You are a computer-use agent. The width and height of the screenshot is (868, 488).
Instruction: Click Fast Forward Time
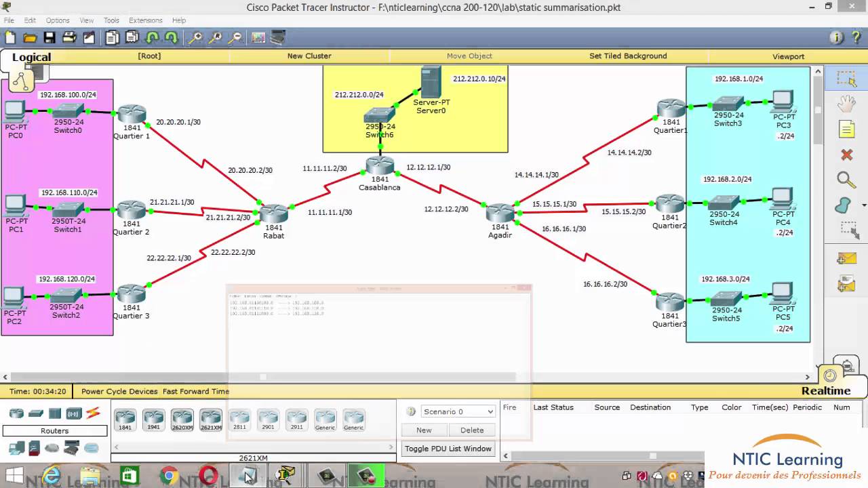pos(196,391)
